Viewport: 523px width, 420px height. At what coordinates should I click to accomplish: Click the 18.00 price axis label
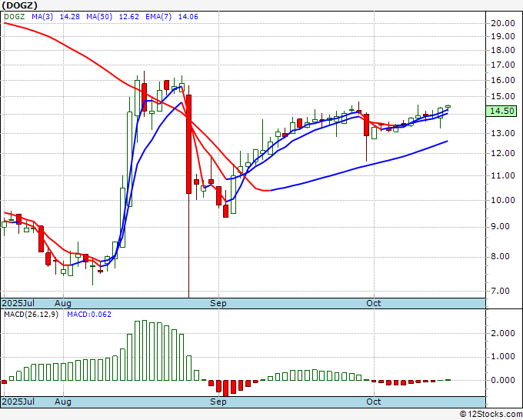tap(503, 50)
